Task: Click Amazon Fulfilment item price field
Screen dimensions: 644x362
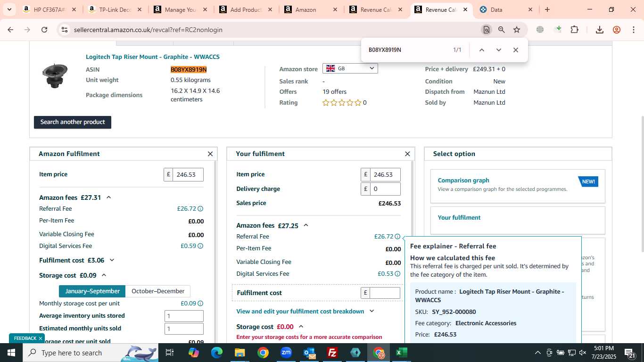Action: coord(188,174)
